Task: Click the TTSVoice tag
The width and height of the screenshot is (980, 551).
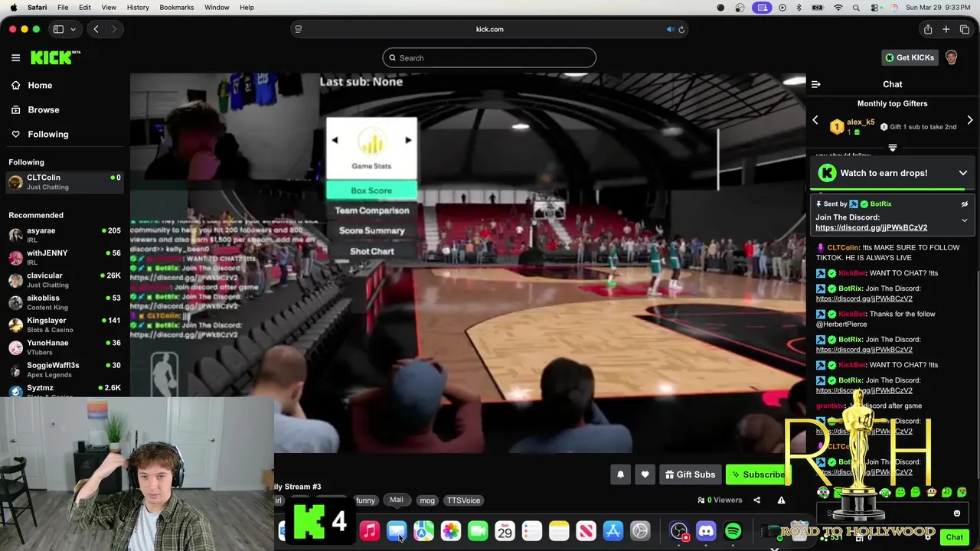Action: 463,500
